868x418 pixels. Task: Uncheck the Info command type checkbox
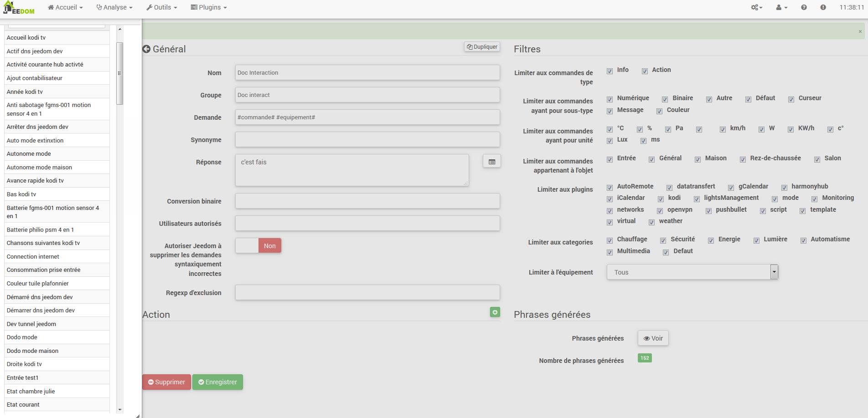610,71
